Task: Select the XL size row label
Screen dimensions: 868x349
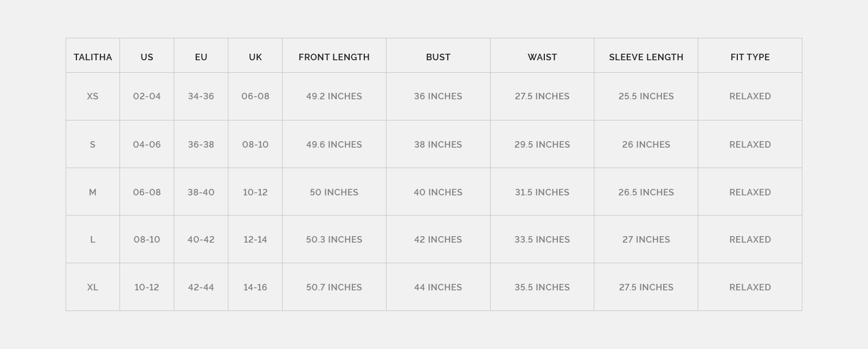Action: 93,287
